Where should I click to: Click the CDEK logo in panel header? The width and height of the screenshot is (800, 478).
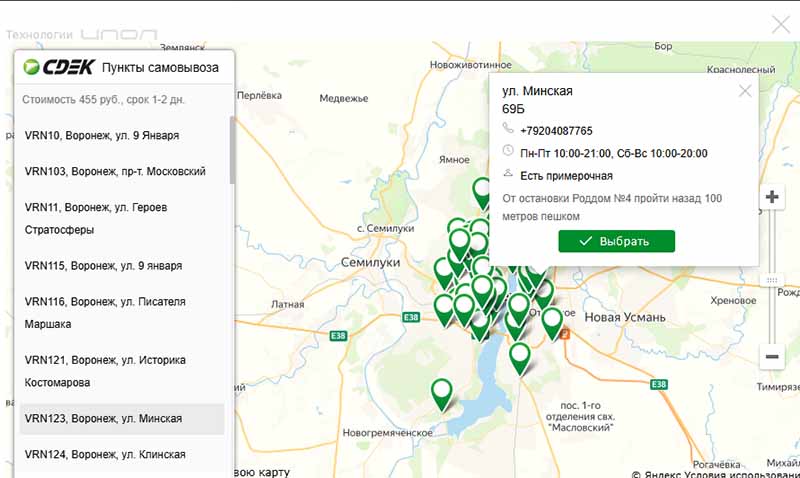click(59, 67)
